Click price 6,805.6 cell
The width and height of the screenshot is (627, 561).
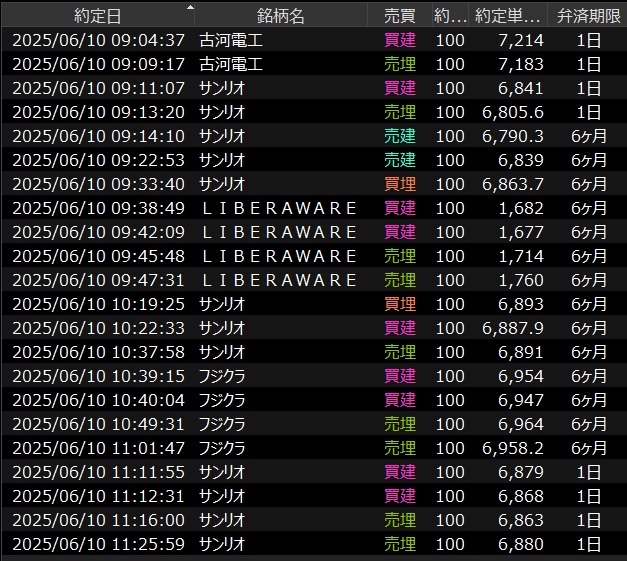(x=513, y=112)
